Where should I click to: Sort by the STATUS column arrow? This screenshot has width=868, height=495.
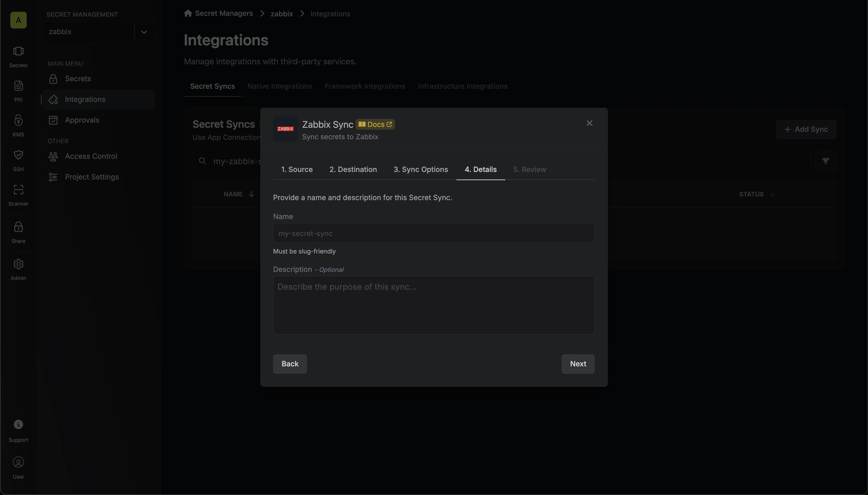(772, 194)
